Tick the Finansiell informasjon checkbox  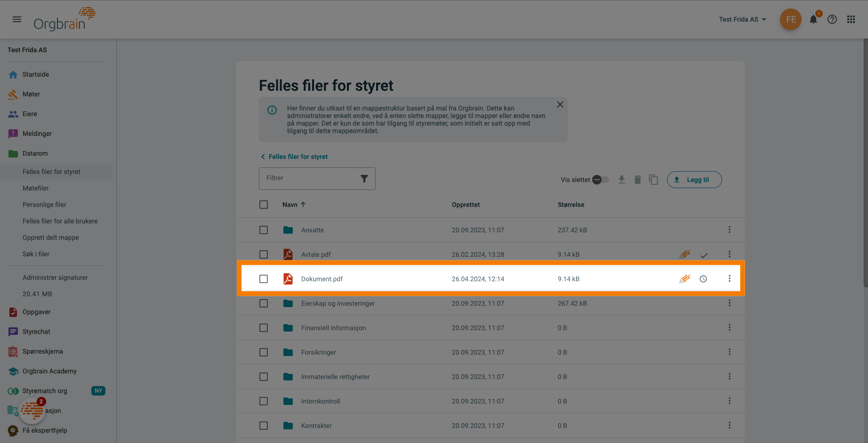(264, 328)
